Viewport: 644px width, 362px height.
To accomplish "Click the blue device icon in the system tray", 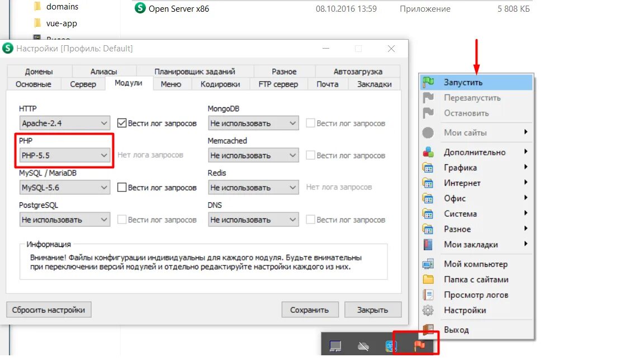I will pos(391,346).
